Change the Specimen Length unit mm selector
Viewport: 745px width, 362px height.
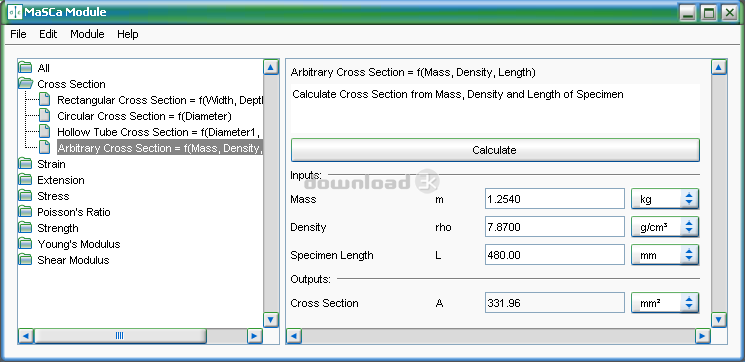665,255
